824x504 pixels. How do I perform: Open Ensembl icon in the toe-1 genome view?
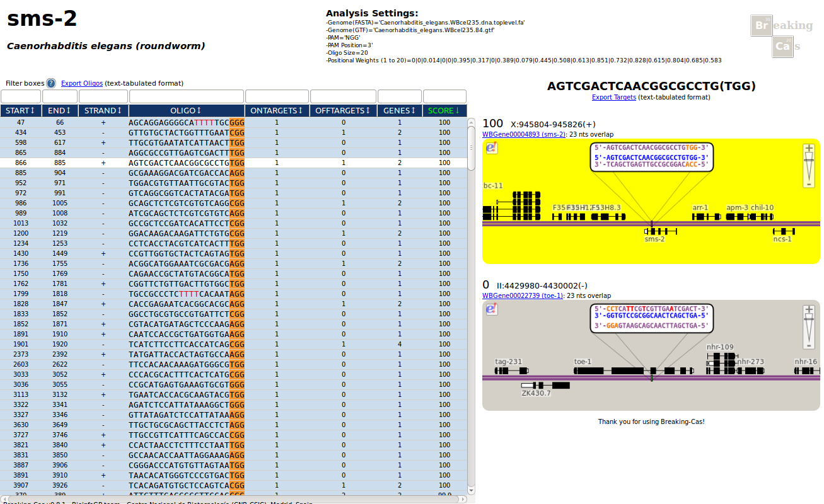pyautogui.click(x=492, y=309)
